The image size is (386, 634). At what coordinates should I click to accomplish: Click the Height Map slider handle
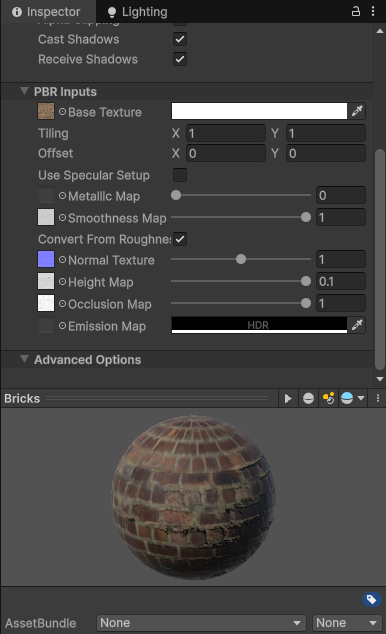coord(306,281)
